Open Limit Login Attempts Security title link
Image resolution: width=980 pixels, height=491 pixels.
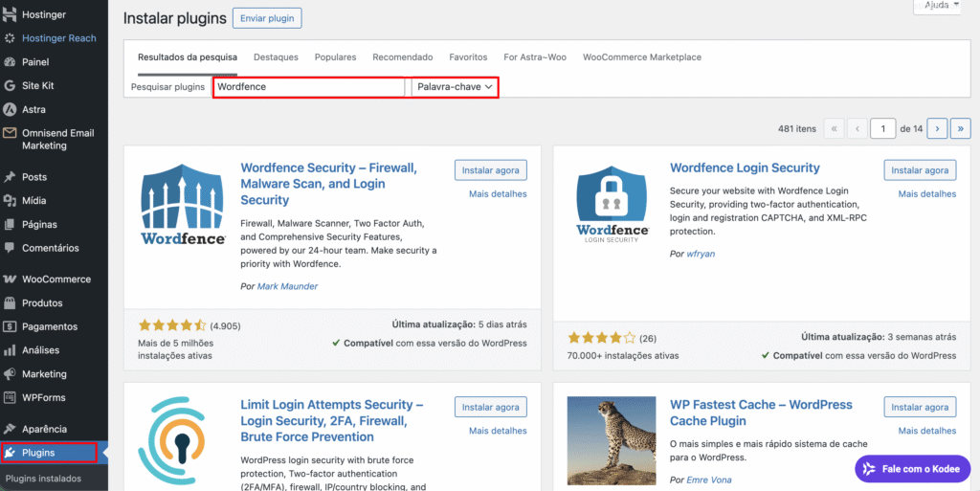[x=332, y=420]
